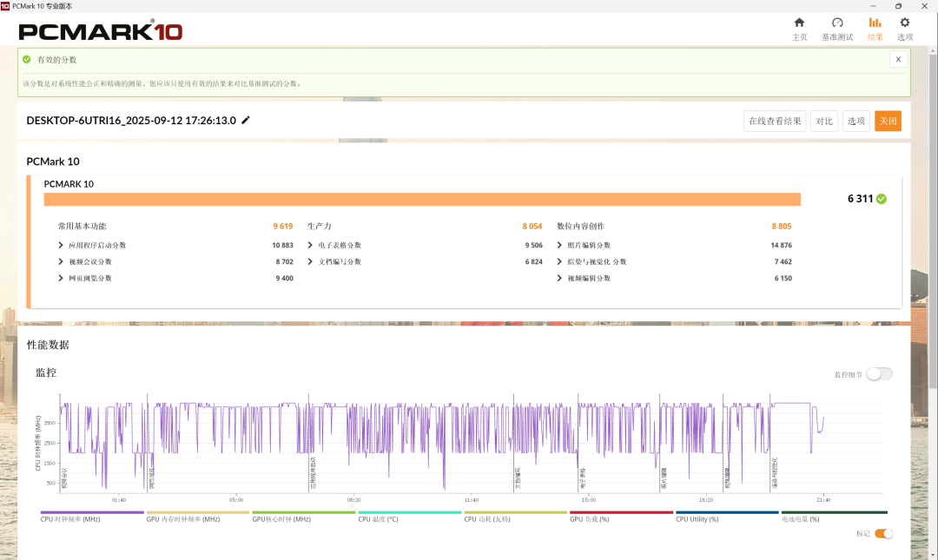Click the 性能数据 heading
The height and width of the screenshot is (560, 938).
point(48,345)
